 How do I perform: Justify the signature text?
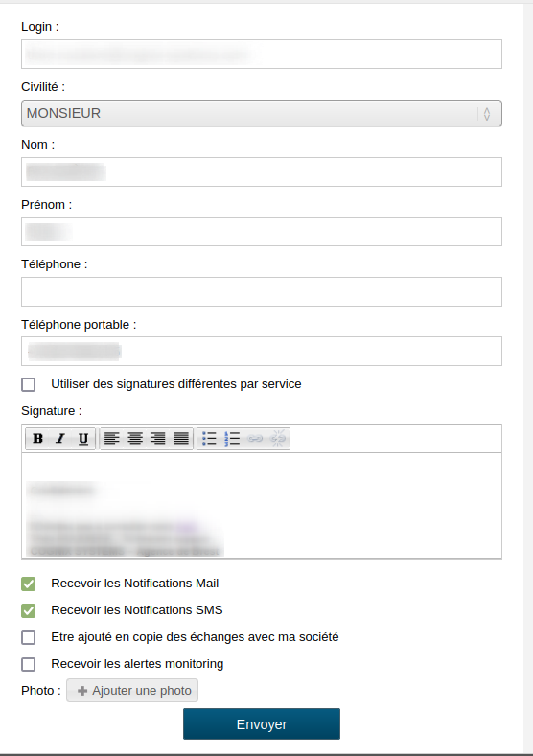[x=181, y=438]
